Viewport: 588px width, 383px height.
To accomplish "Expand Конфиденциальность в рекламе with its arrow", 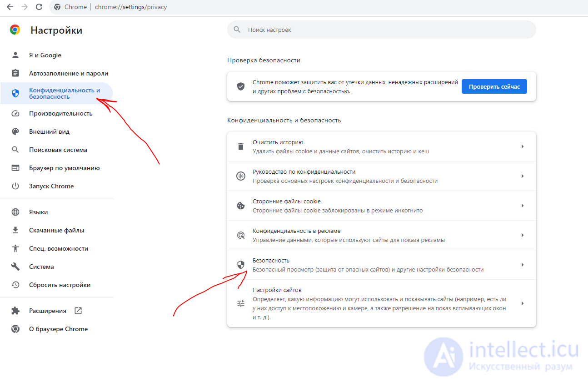I will coord(523,235).
